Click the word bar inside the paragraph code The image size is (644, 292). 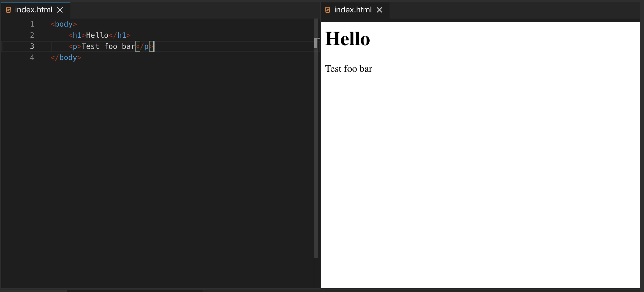tap(128, 46)
